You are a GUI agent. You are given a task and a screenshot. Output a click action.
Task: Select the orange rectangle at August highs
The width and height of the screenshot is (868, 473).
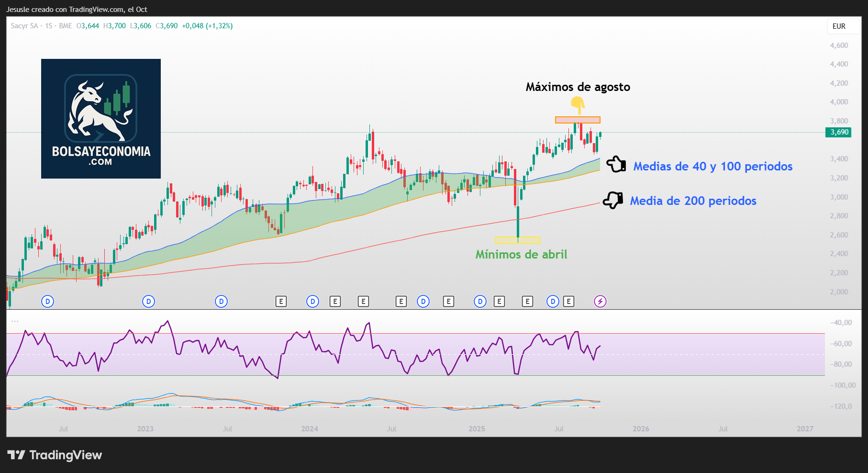point(578,120)
